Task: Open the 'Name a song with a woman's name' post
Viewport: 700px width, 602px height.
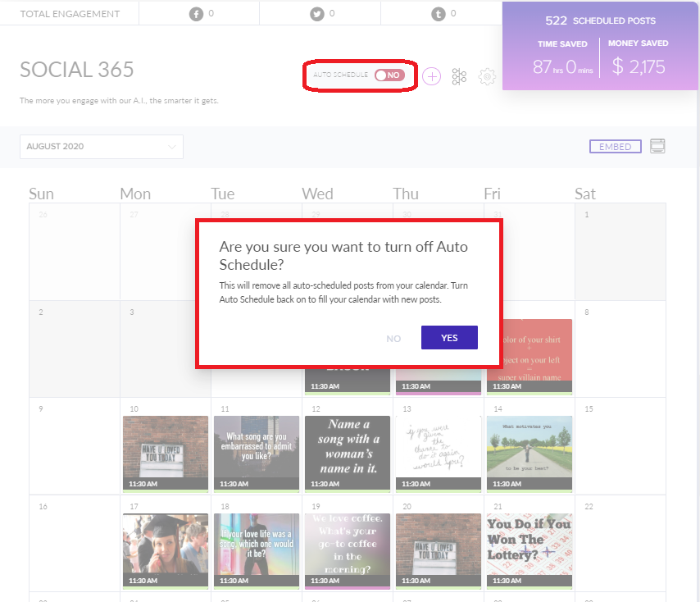Action: pyautogui.click(x=348, y=454)
